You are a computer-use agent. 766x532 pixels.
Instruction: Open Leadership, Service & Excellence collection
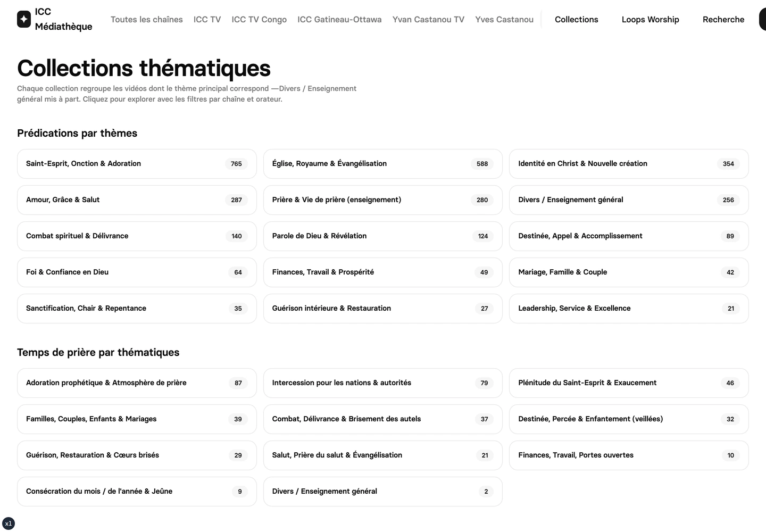click(x=629, y=309)
